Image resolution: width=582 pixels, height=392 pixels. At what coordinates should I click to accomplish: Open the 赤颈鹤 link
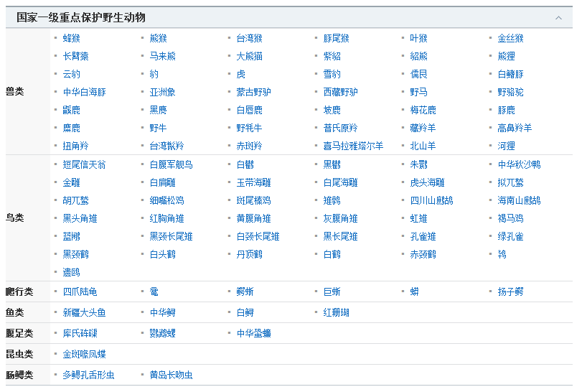click(x=423, y=255)
